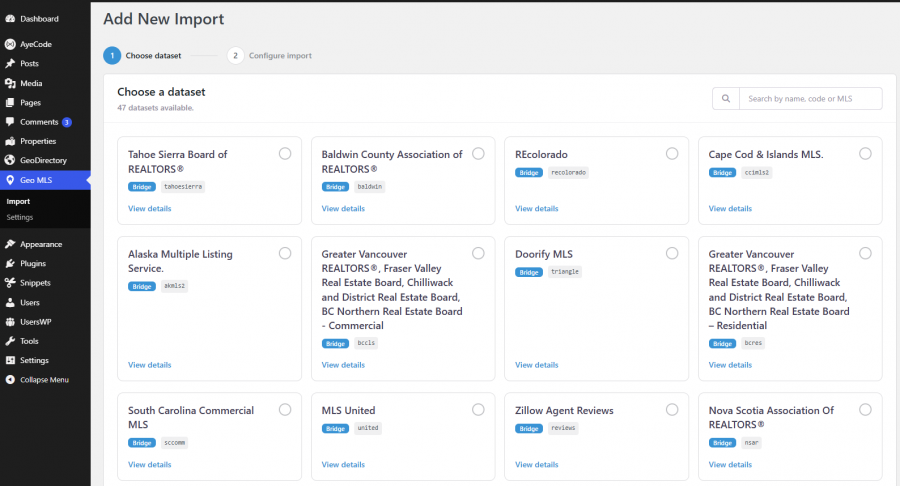
Task: Select Cape Cod & Islands MLS radio
Action: (x=866, y=154)
